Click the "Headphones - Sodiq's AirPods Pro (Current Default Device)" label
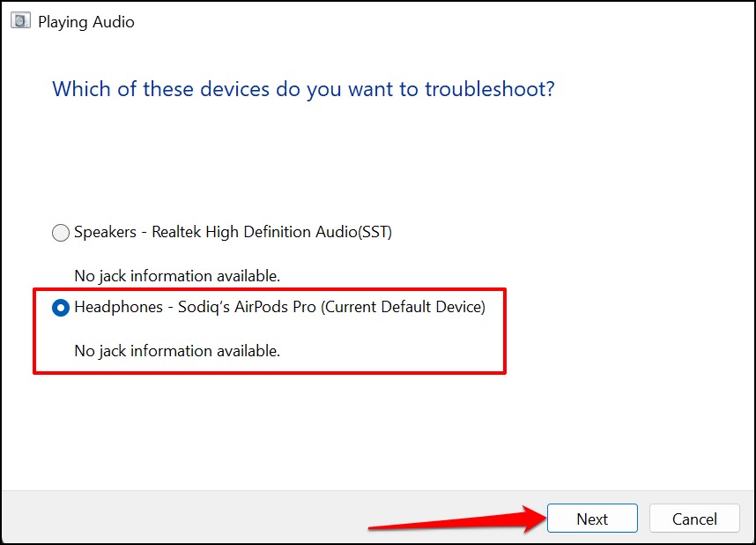 click(279, 307)
